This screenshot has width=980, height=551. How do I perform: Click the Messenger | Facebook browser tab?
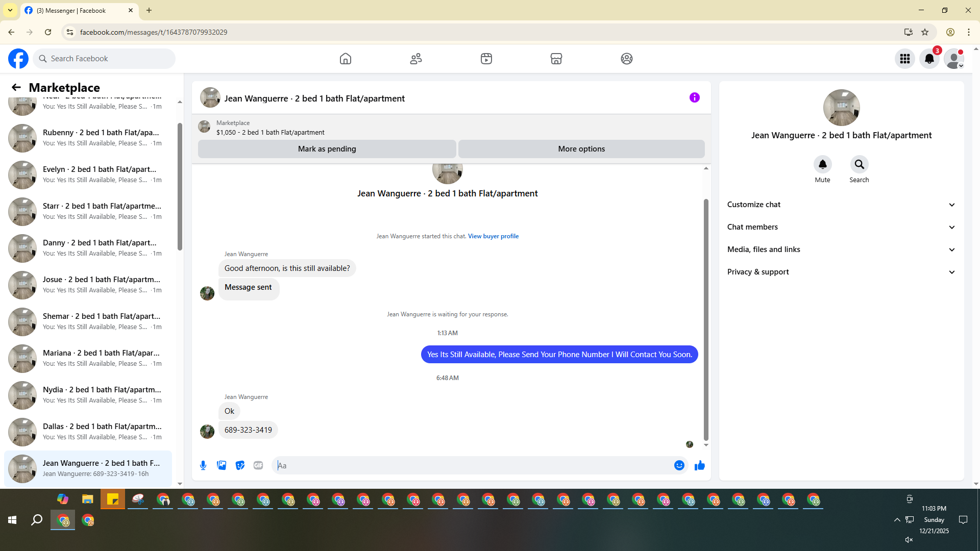coord(79,10)
